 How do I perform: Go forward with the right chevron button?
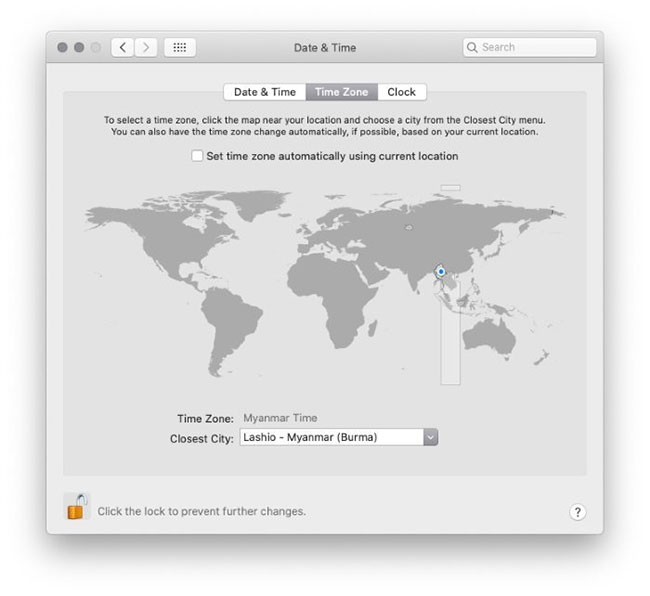(146, 47)
